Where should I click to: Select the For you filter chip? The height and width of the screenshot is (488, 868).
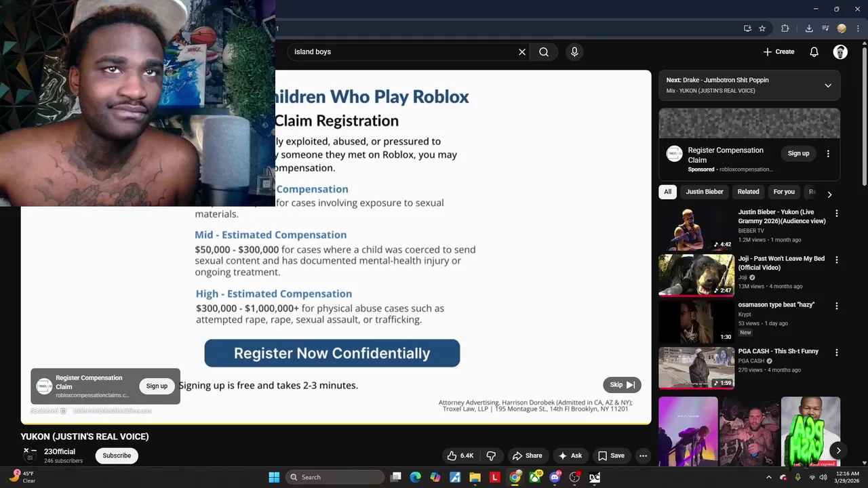click(784, 192)
